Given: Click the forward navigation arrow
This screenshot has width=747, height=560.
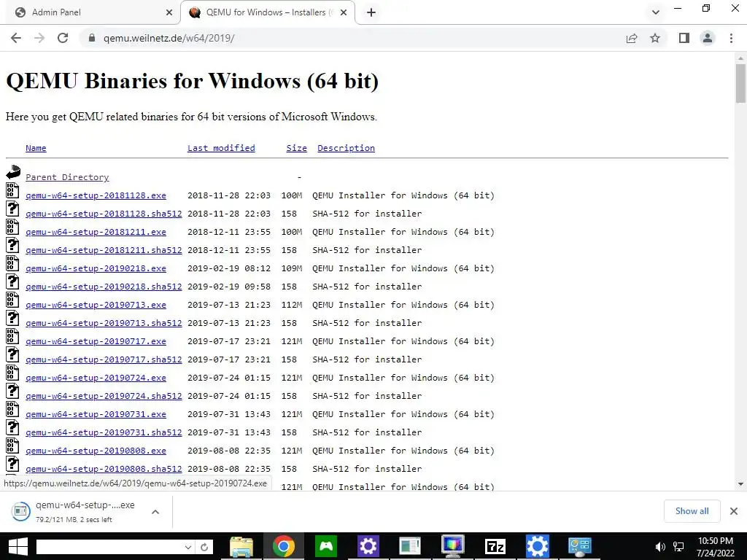Looking at the screenshot, I should 39,38.
